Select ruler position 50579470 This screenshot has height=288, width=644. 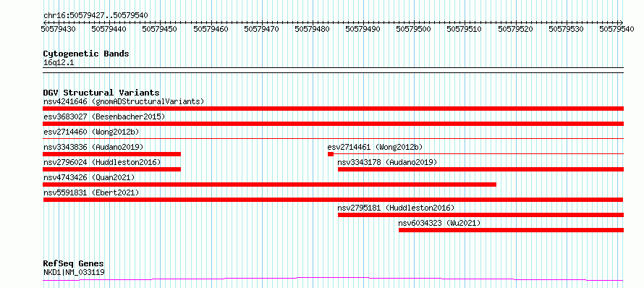261,29
